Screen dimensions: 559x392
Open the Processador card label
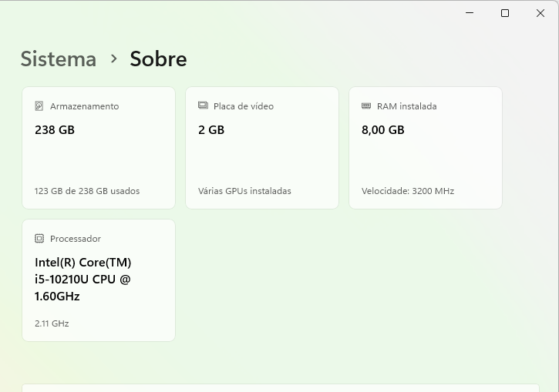tap(75, 239)
